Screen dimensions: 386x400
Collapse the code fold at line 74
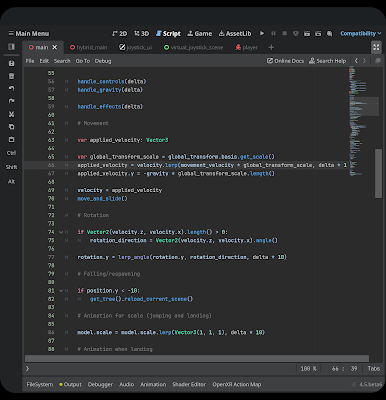61,232
